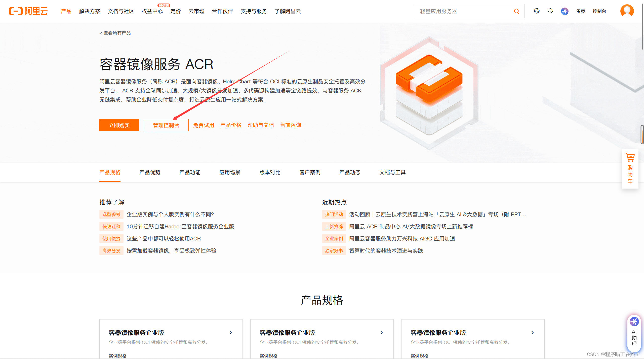This screenshot has height=359, width=644.
Task: Expand first 容器镜像服务企业版 card details
Action: pos(230,332)
